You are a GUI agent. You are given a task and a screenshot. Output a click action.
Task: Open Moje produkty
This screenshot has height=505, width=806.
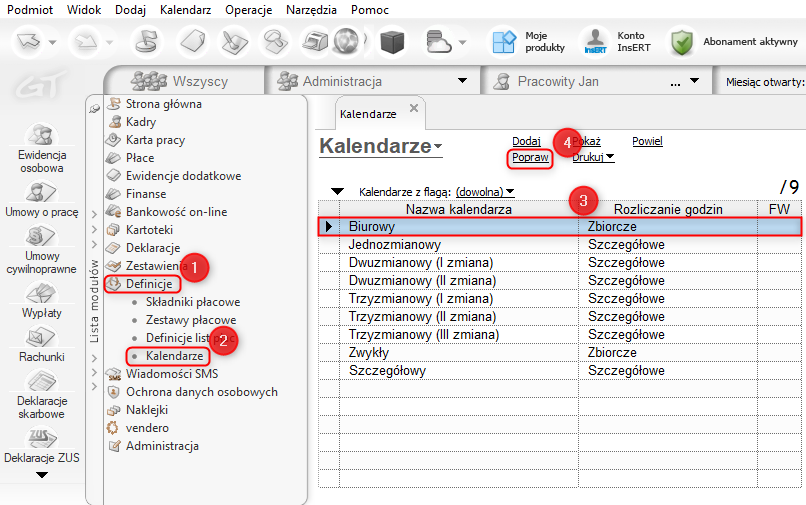point(528,41)
